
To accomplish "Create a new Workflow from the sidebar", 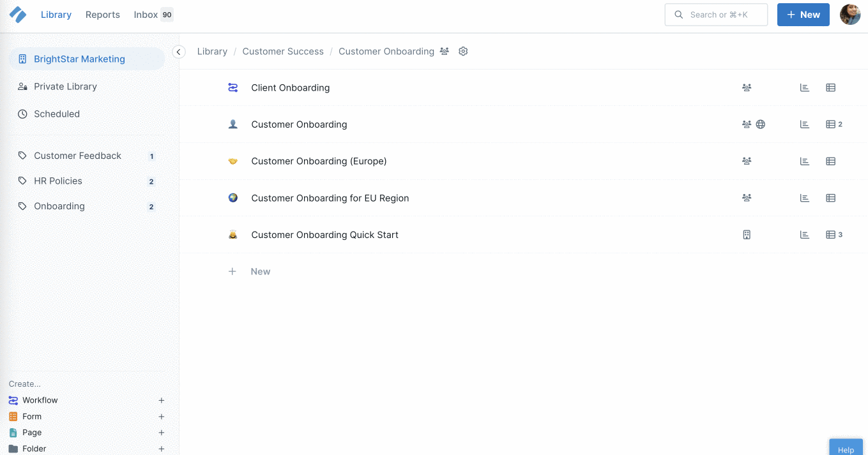I will [x=40, y=400].
